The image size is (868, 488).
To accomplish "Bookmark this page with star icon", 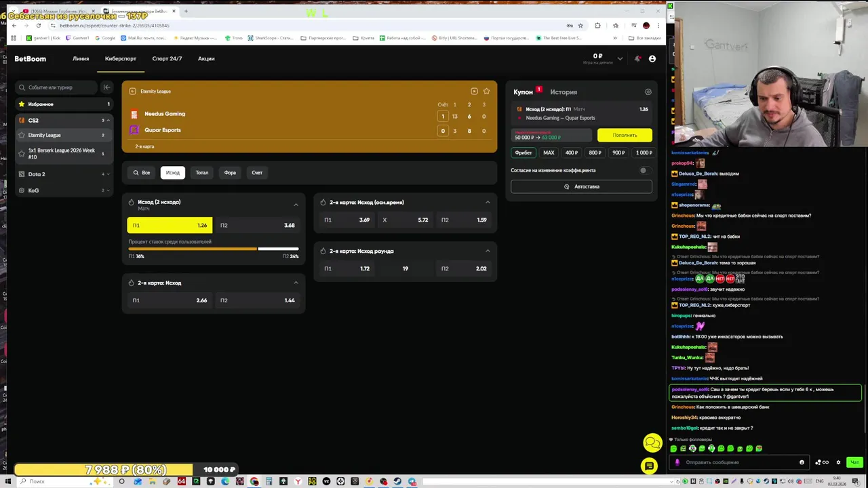I will coord(580,26).
